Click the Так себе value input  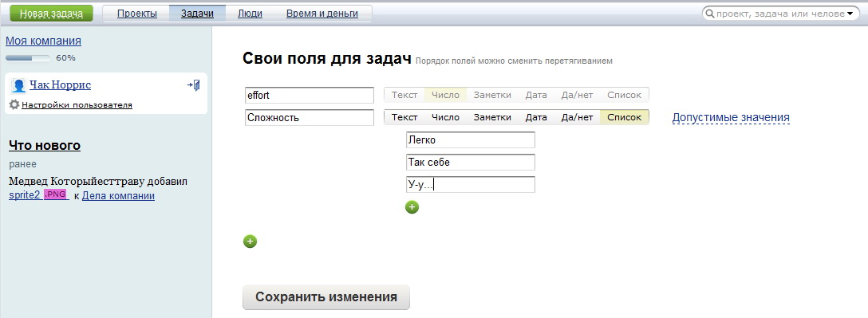[471, 162]
